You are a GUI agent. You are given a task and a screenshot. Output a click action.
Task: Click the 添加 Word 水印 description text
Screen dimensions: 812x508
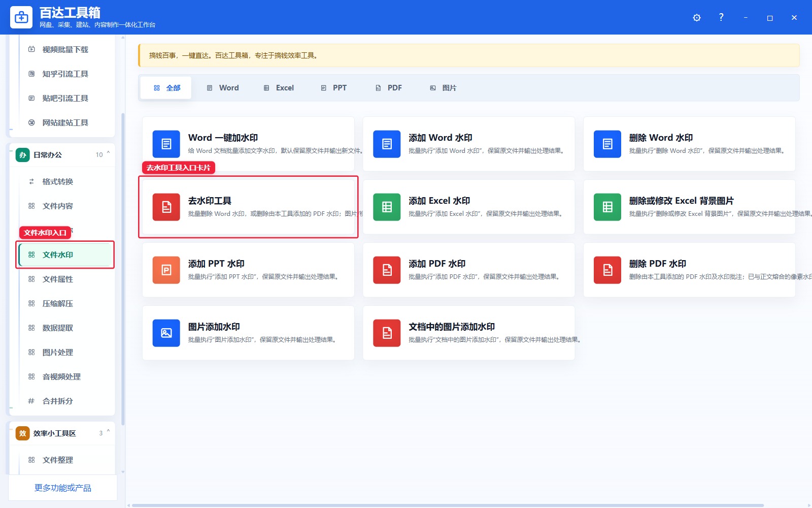click(x=486, y=151)
